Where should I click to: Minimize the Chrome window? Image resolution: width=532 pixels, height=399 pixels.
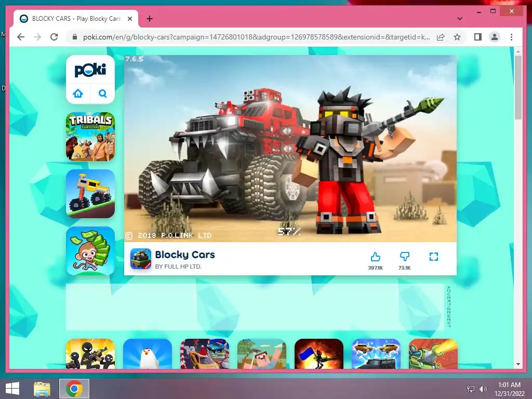(478, 11)
